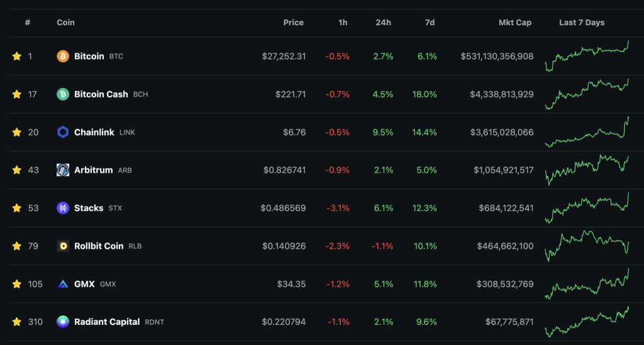Image resolution: width=644 pixels, height=345 pixels.
Task: Open Bitcoin's 7-day sparkline chart
Action: click(x=587, y=56)
